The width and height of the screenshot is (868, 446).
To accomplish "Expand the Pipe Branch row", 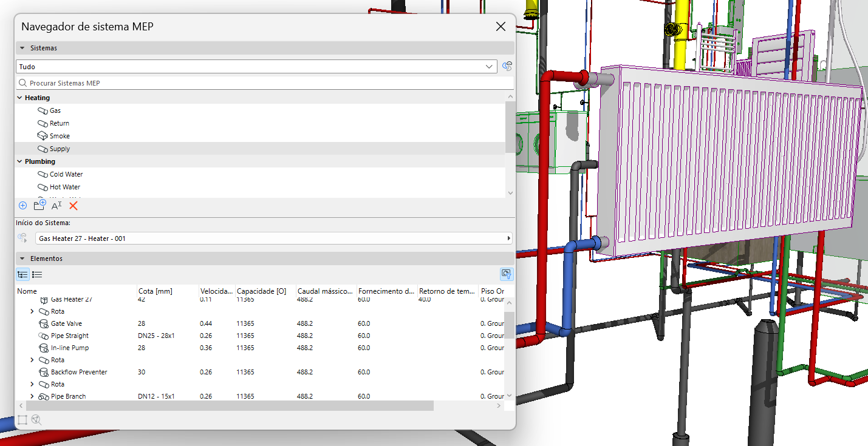I will 32,396.
